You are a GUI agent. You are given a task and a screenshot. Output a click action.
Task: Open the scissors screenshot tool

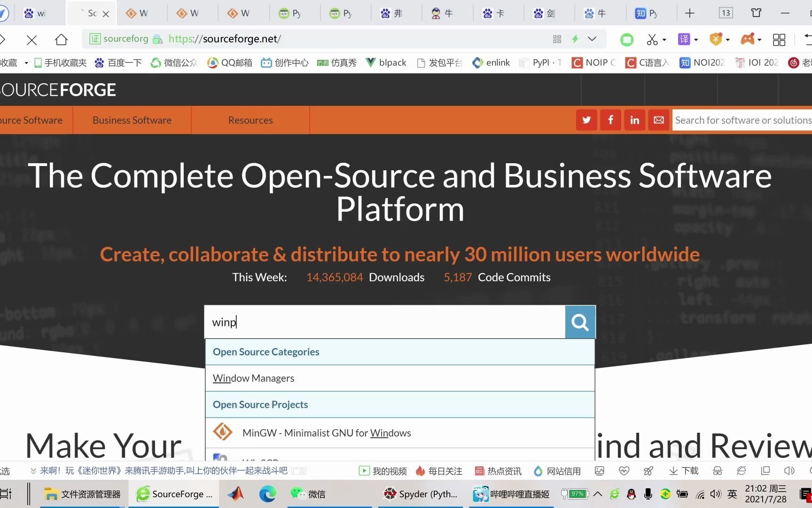652,40
